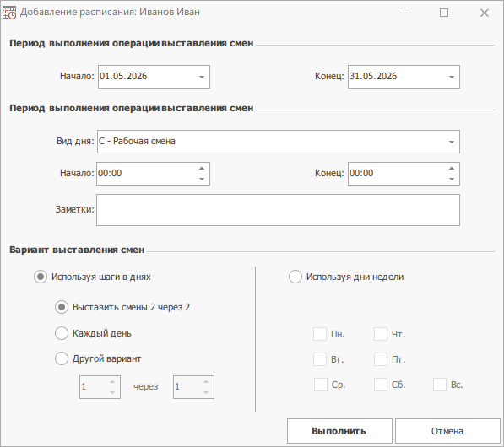The height and width of the screenshot is (447, 504).
Task: Check the Пн. weekday checkbox
Action: pos(320,334)
